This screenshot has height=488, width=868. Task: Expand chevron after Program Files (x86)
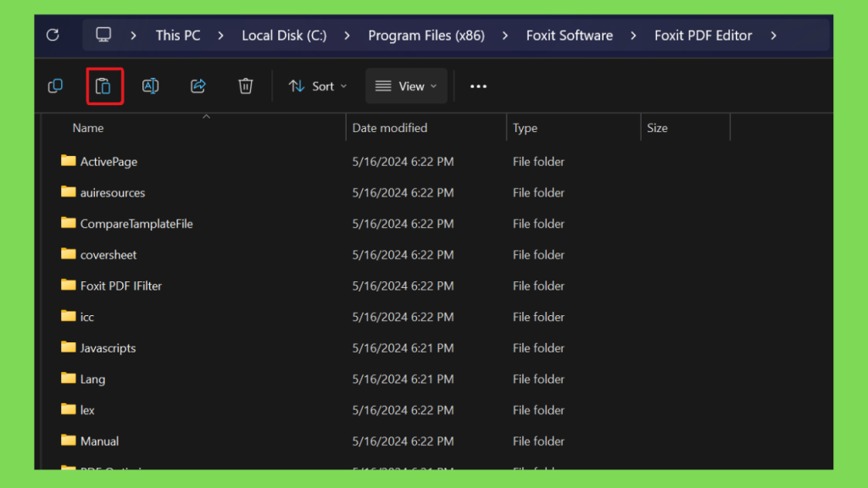click(x=505, y=36)
